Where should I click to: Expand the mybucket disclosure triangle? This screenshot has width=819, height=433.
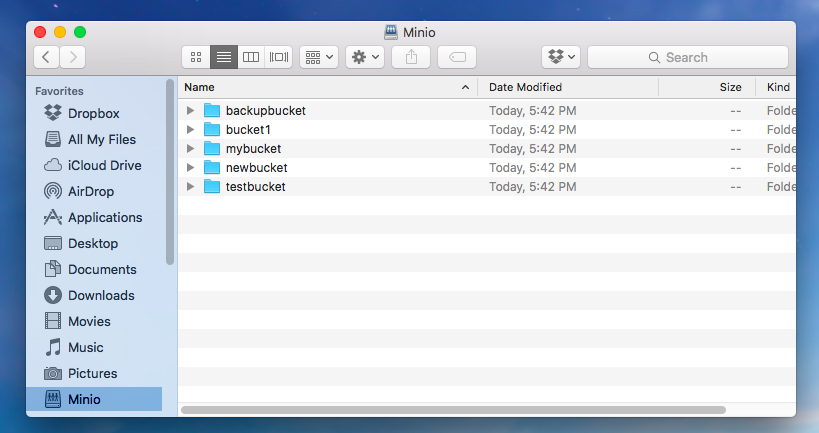tap(191, 148)
